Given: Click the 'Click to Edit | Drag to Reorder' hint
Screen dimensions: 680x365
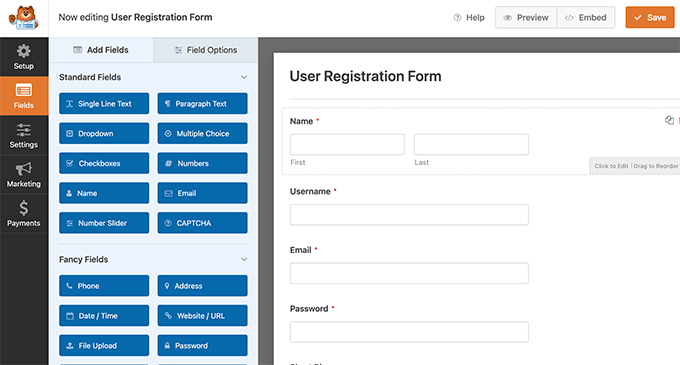Looking at the screenshot, I should (x=636, y=166).
